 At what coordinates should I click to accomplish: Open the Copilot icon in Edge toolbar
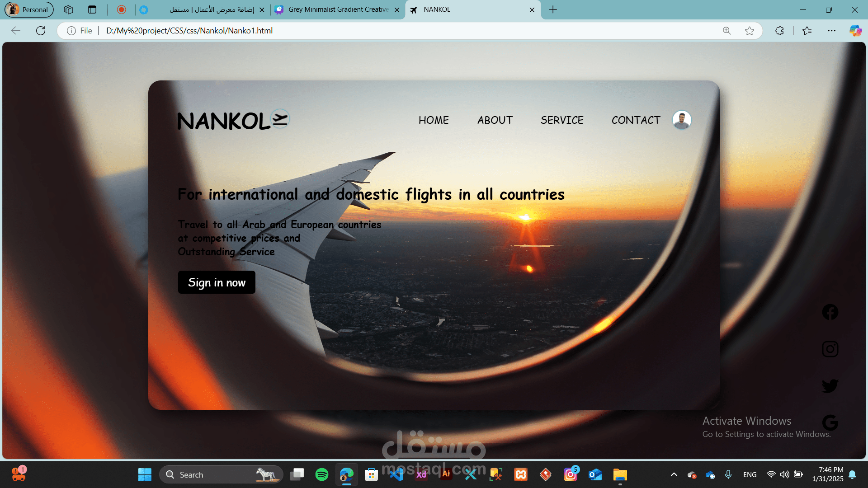[855, 31]
